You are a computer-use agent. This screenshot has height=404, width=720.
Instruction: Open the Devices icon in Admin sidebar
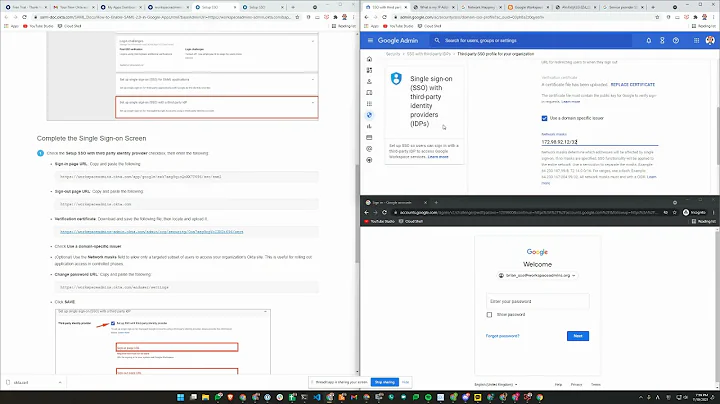(x=369, y=93)
